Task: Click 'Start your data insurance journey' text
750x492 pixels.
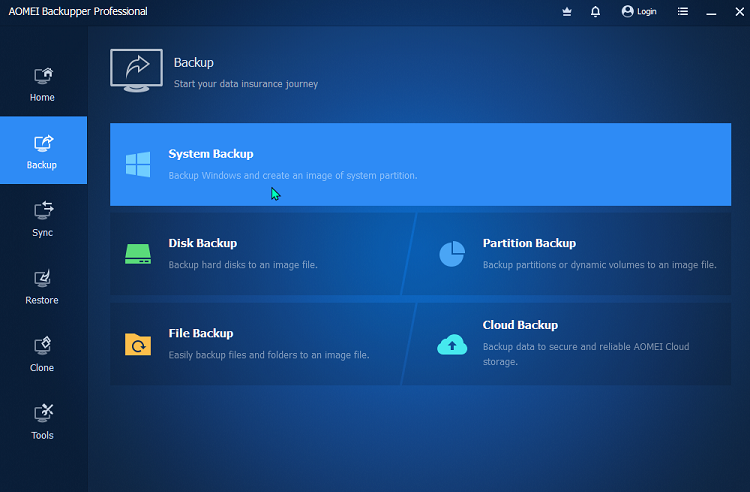Action: coord(246,84)
